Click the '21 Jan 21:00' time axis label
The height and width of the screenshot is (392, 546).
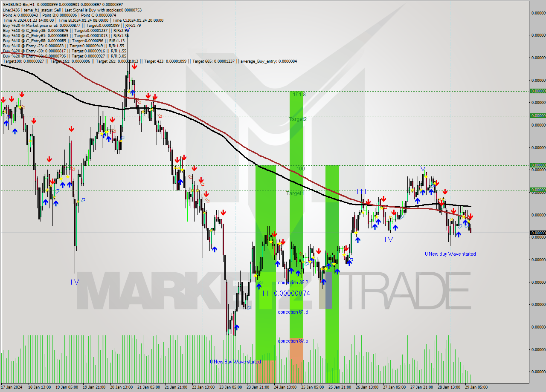click(176, 387)
